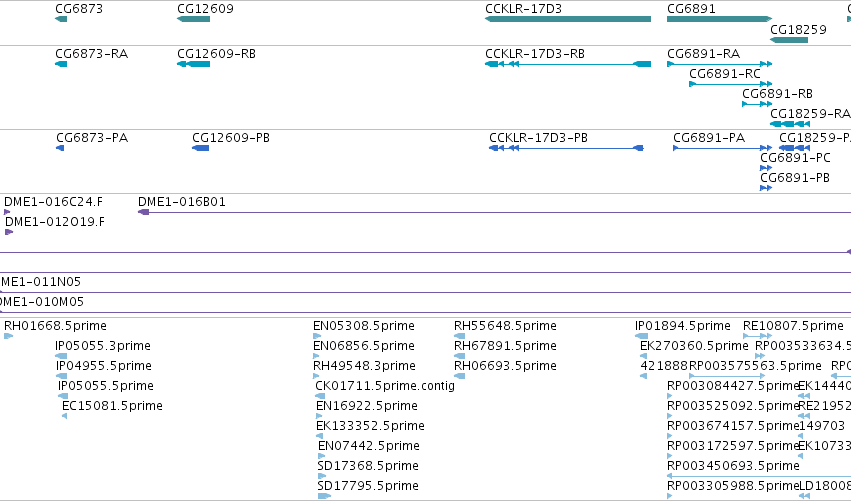Click the CG6891-RC transcript
The width and height of the screenshot is (851, 501).
[x=731, y=84]
